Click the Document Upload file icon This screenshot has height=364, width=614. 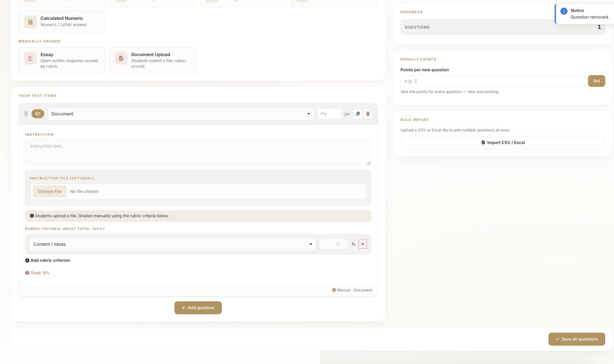pos(121,58)
